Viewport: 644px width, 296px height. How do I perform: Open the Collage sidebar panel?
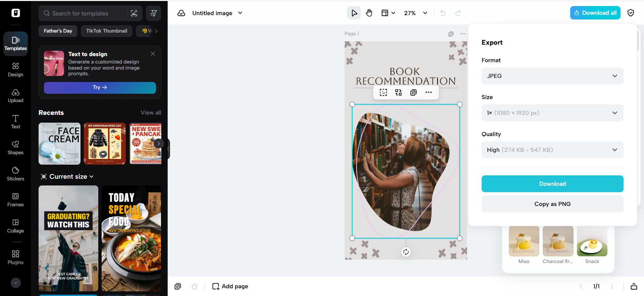point(16,226)
